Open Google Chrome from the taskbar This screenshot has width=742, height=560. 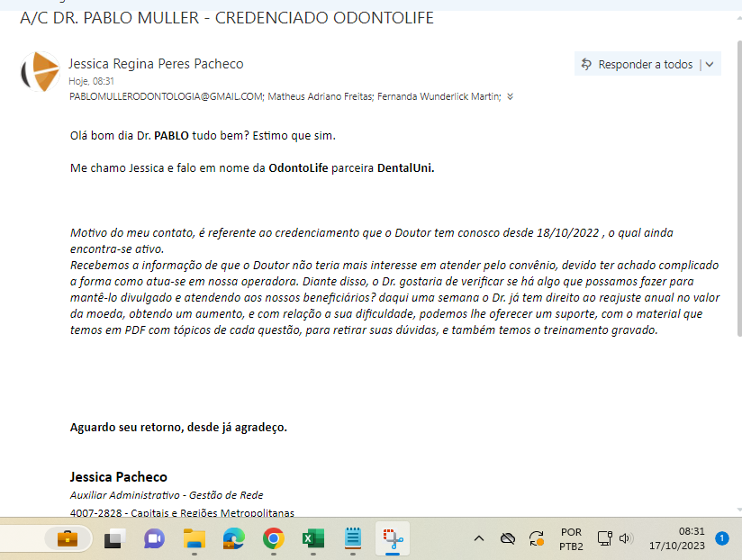click(274, 538)
